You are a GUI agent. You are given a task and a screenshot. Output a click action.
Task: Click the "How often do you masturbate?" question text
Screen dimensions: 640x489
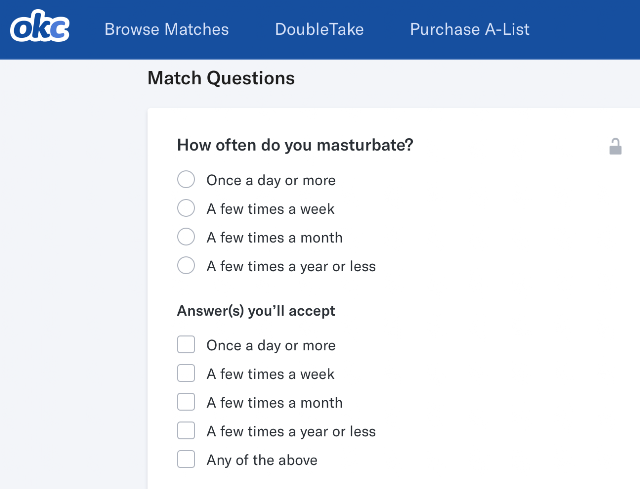[295, 145]
